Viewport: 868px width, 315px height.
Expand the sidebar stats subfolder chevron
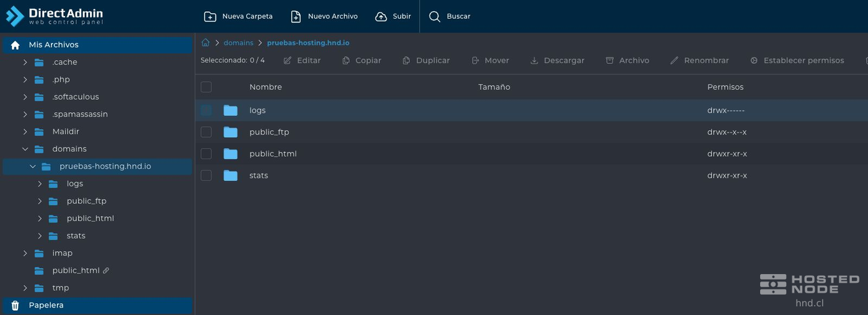click(40, 236)
